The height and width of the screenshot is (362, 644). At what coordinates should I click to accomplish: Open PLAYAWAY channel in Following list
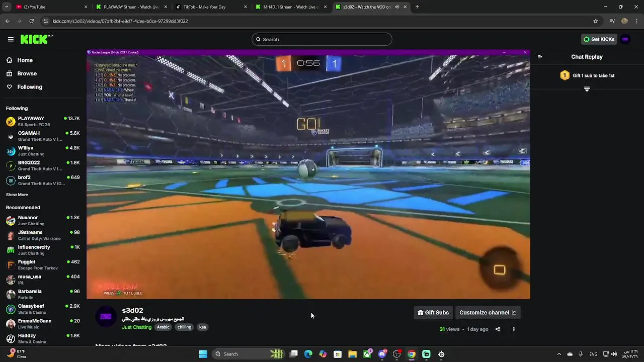(43, 121)
